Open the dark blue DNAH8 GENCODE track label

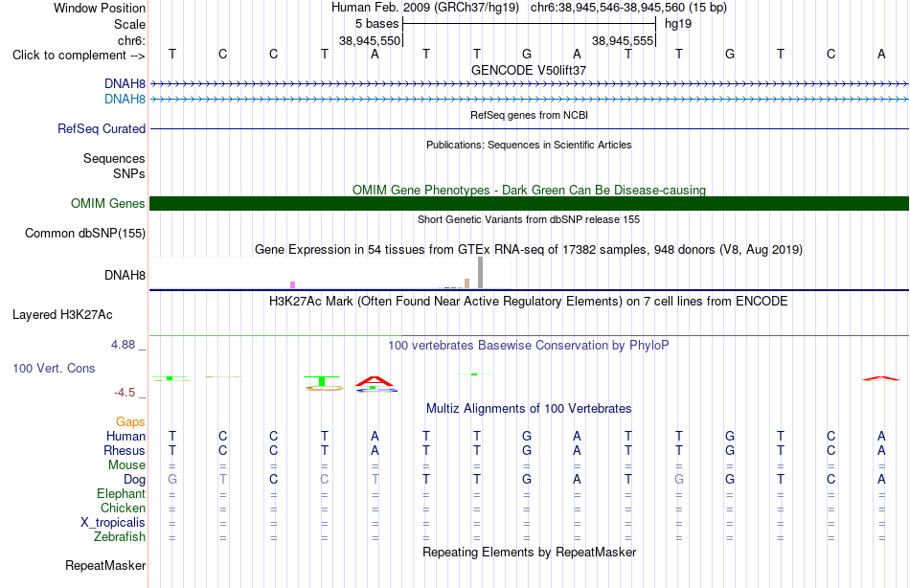click(125, 84)
